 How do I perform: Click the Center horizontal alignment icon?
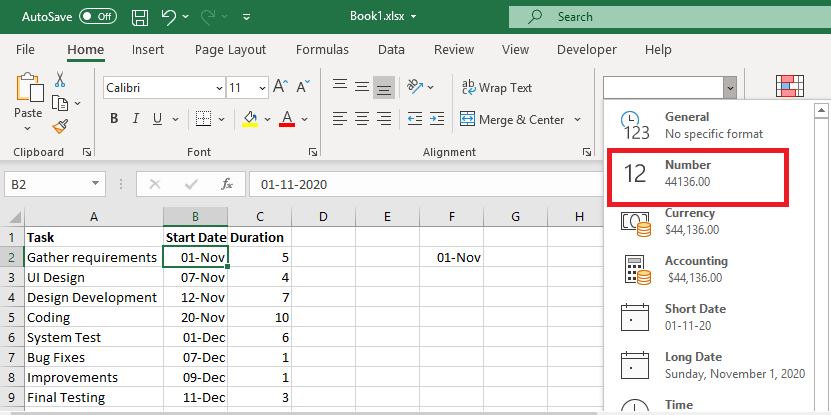pyautogui.click(x=361, y=120)
